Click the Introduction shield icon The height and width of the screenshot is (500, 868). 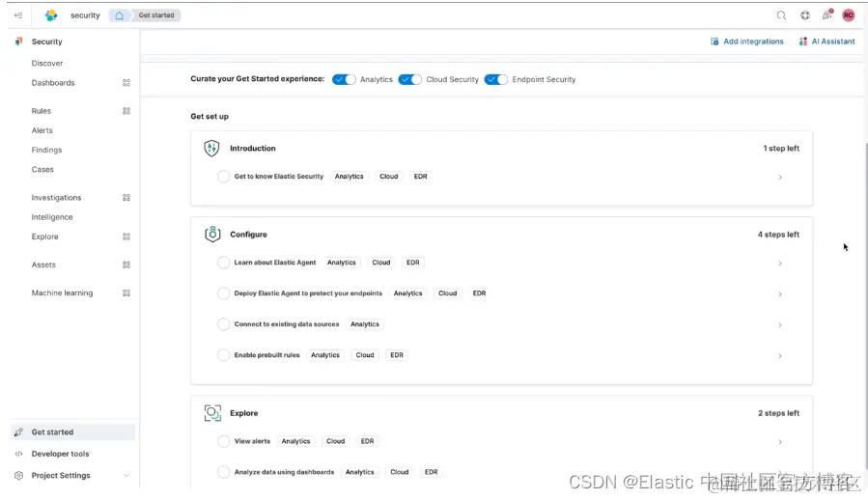(211, 149)
